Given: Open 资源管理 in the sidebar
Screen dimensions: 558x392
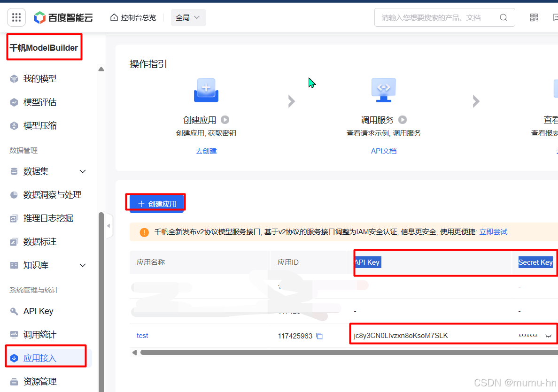Looking at the screenshot, I should pos(40,382).
